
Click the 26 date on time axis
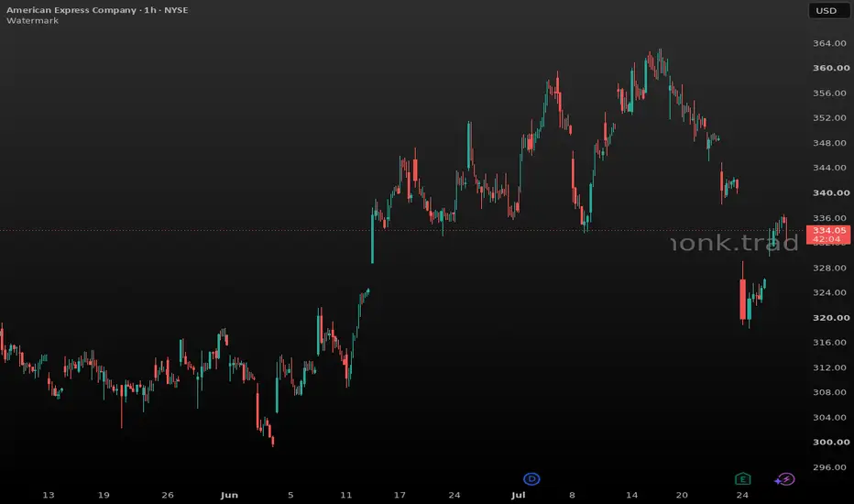coord(168,495)
